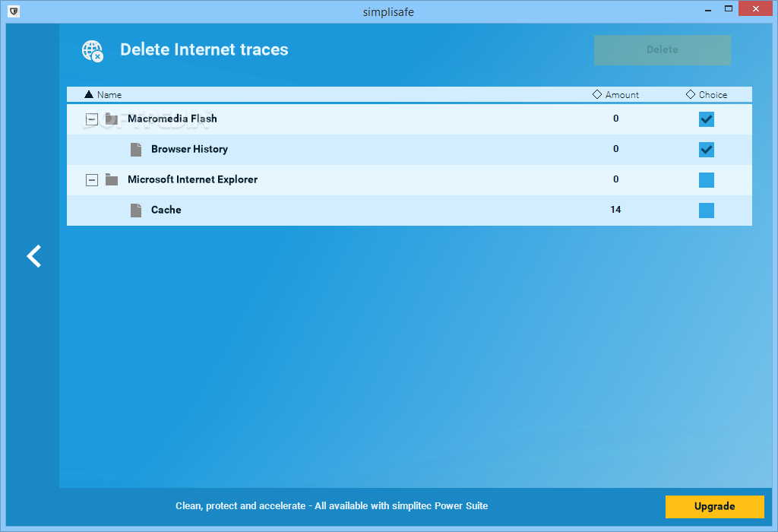Select the Macromedia Flash row label
This screenshot has width=778, height=532.
(172, 119)
